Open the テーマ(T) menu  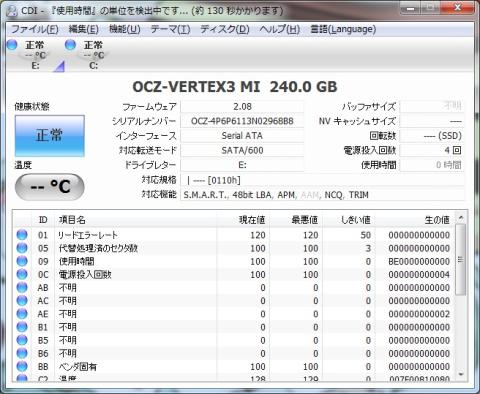coord(170,29)
